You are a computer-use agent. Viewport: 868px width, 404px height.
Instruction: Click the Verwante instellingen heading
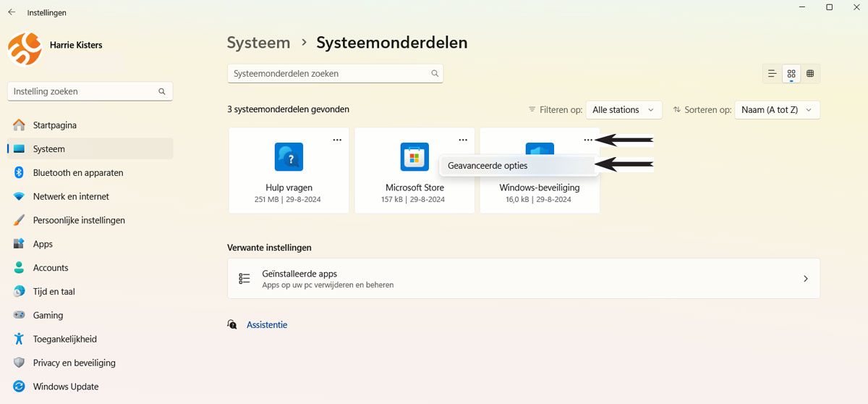269,248
